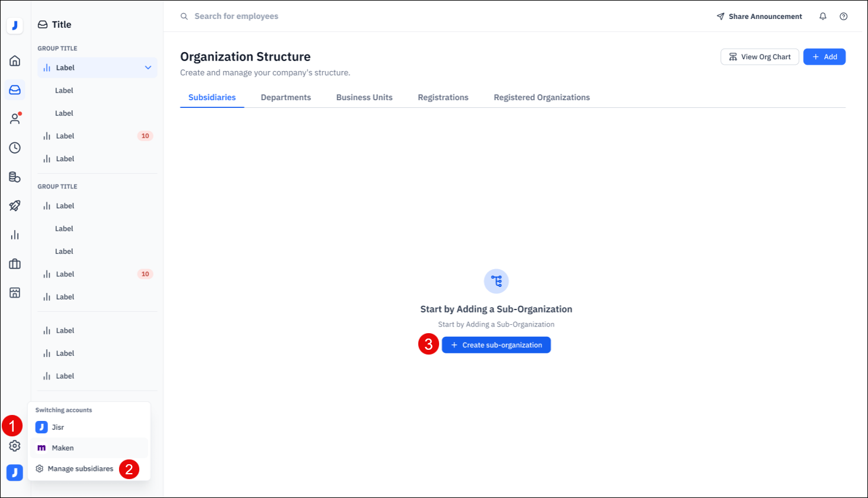868x498 pixels.
Task: Open the Onboarding rocket icon
Action: tap(14, 206)
